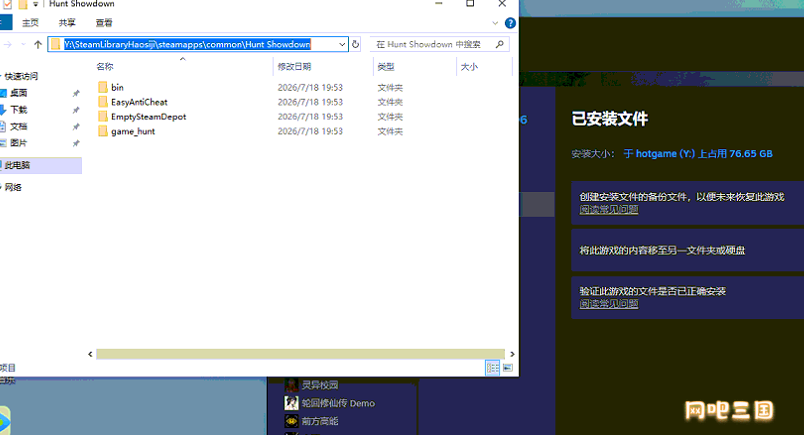Click the icon next to 南方高能
The image size is (804, 435).
[291, 421]
